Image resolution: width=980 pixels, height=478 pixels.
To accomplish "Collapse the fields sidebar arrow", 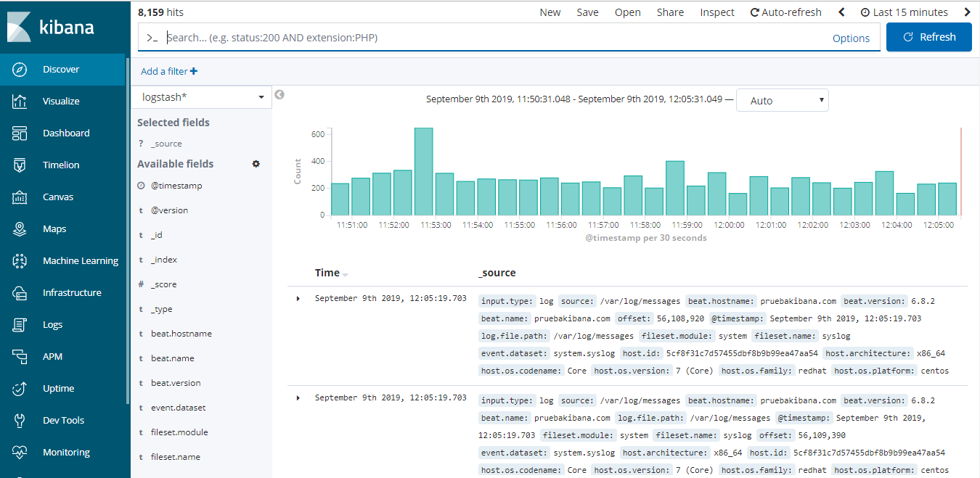I will pyautogui.click(x=279, y=94).
